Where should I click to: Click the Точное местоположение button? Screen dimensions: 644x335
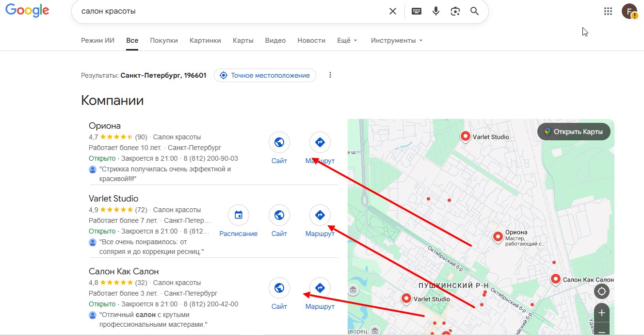pyautogui.click(x=265, y=75)
